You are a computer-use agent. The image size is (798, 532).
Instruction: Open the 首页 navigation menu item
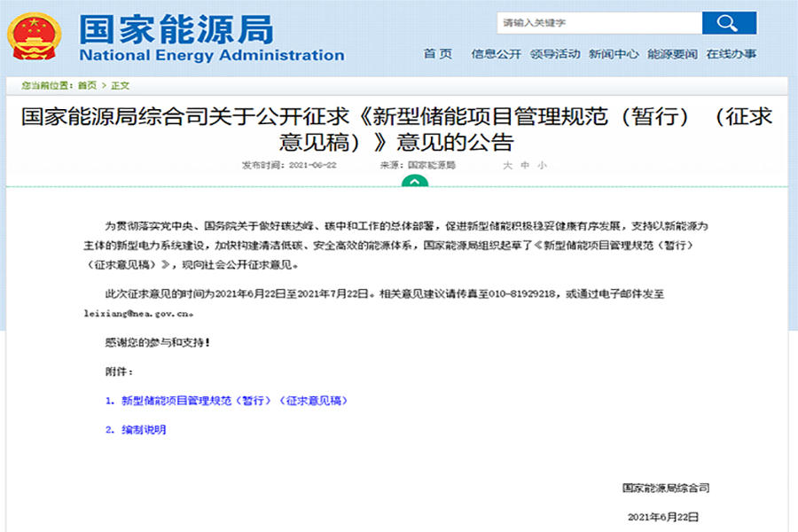pyautogui.click(x=438, y=54)
